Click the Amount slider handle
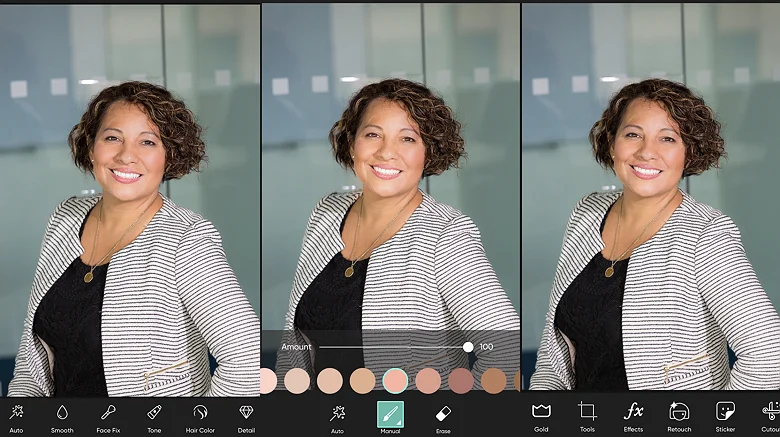 pos(468,347)
